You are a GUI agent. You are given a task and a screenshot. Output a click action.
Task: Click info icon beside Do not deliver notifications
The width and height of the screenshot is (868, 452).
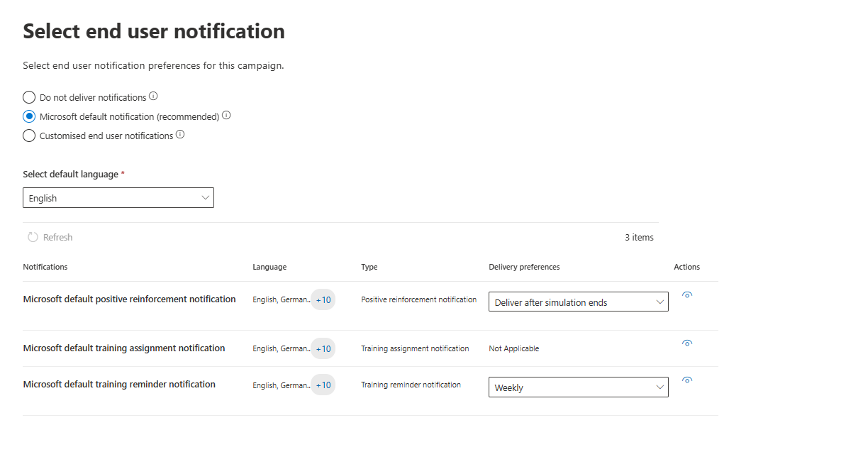point(153,97)
